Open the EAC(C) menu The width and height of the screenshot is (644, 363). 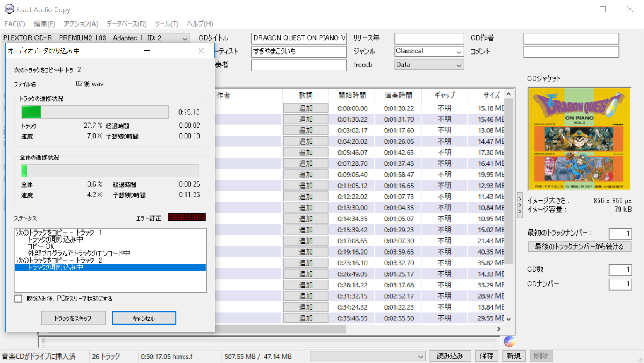click(15, 24)
